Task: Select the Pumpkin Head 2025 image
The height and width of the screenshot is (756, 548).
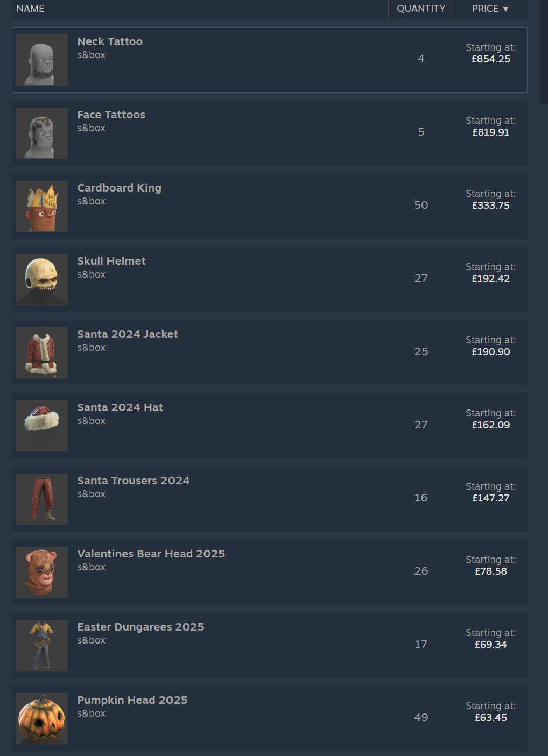Action: 41,718
